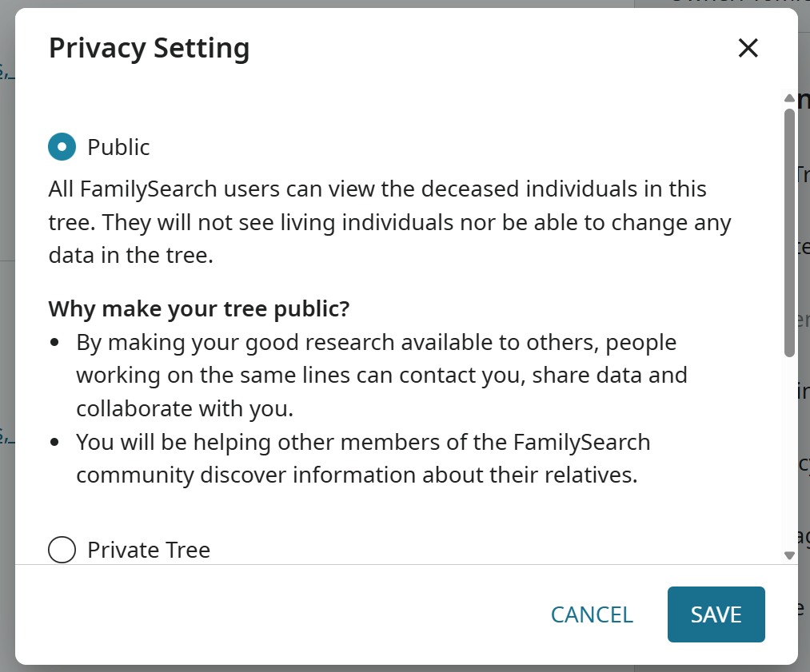
Task: Click the scrollbar down arrow
Action: [789, 555]
